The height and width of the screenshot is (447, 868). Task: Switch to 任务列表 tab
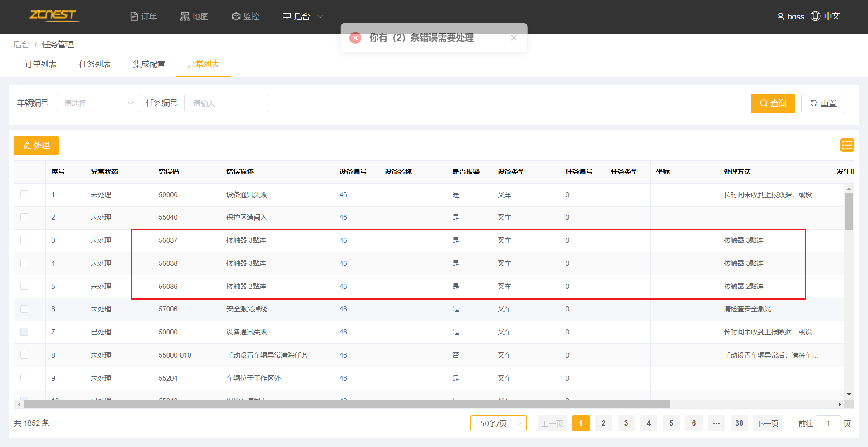(95, 64)
